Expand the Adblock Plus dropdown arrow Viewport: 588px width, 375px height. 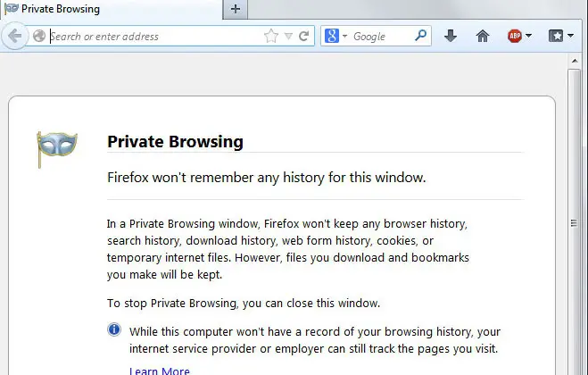529,37
